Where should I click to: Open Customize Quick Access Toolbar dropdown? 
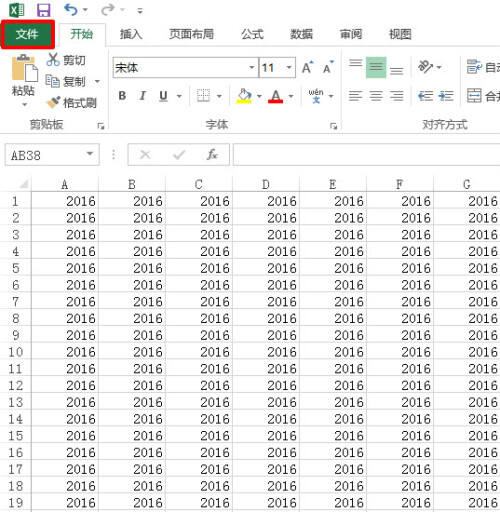[x=140, y=11]
